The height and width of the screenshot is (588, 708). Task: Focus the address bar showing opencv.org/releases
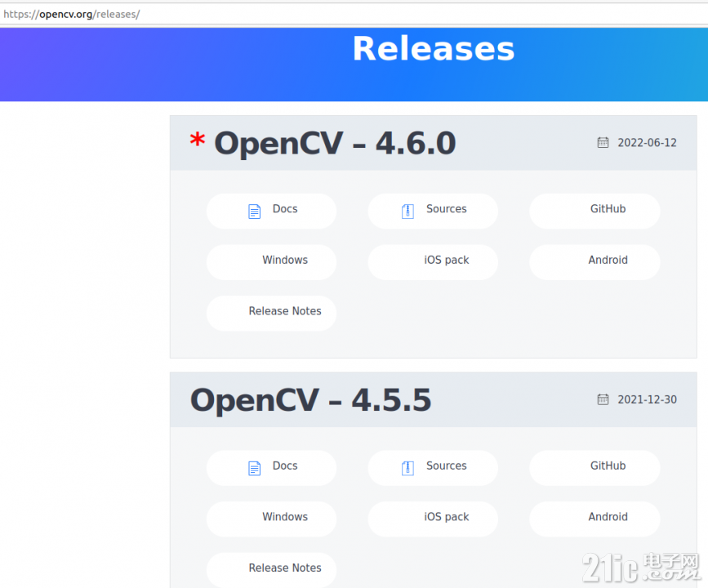[x=354, y=14]
